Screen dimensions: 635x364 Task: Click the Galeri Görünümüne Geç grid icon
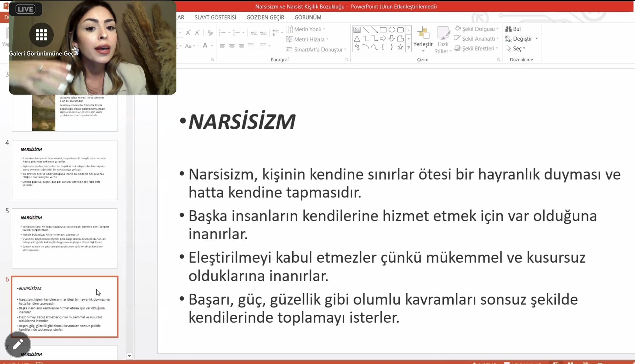point(41,35)
